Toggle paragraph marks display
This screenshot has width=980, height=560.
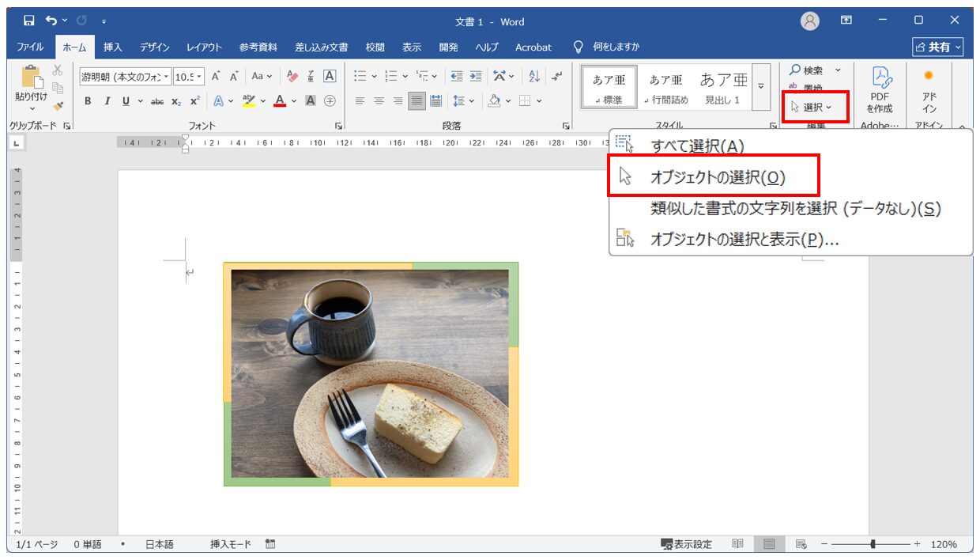point(557,77)
